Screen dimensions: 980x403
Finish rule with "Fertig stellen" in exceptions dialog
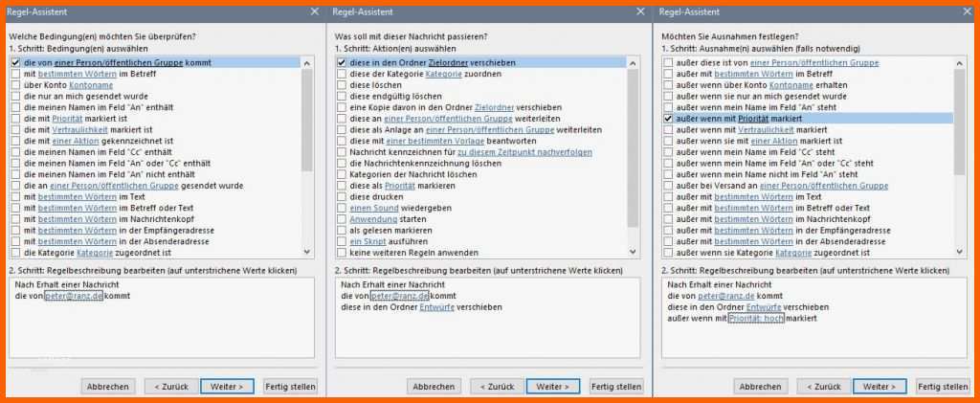943,386
